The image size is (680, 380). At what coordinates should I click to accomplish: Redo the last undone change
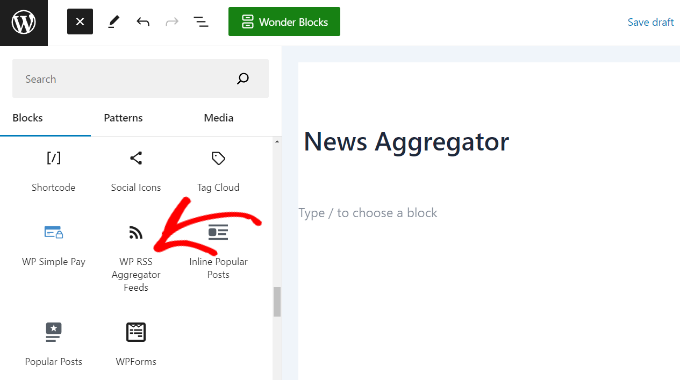point(172,22)
